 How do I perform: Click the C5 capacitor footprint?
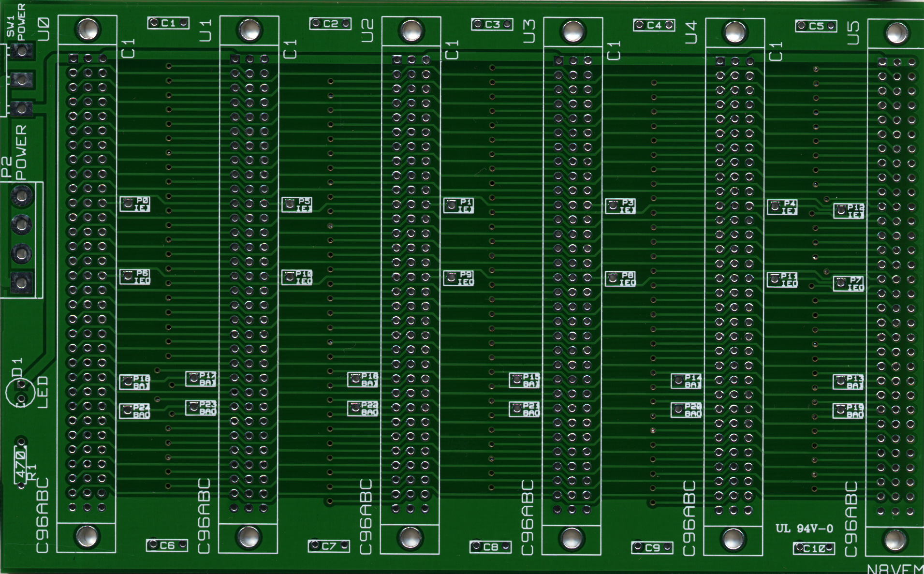[x=816, y=26]
